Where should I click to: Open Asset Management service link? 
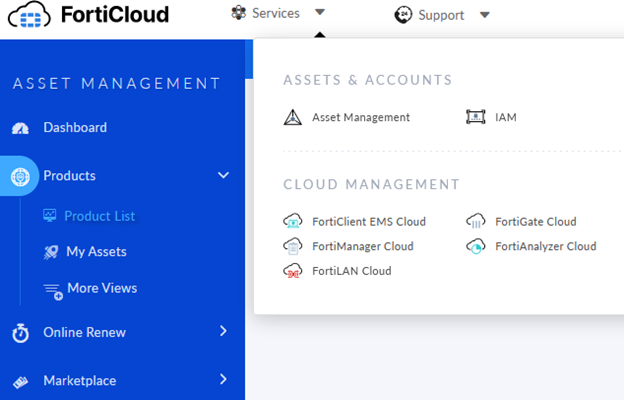tap(361, 117)
